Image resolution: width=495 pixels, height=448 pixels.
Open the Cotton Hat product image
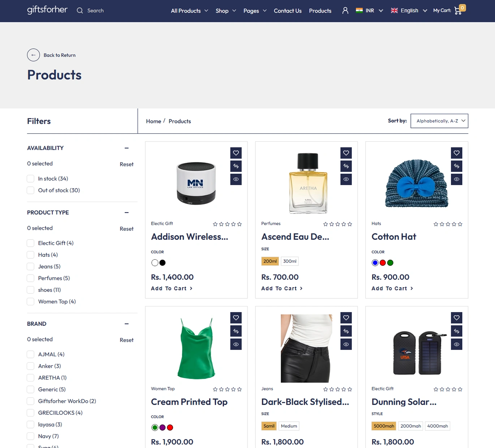click(x=417, y=182)
